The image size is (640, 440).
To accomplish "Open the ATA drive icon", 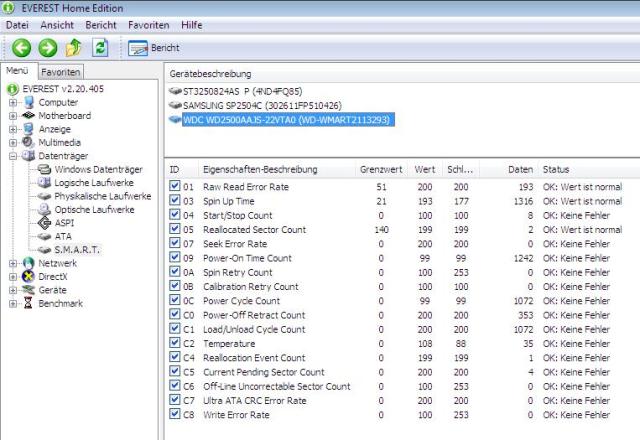I will (44, 236).
